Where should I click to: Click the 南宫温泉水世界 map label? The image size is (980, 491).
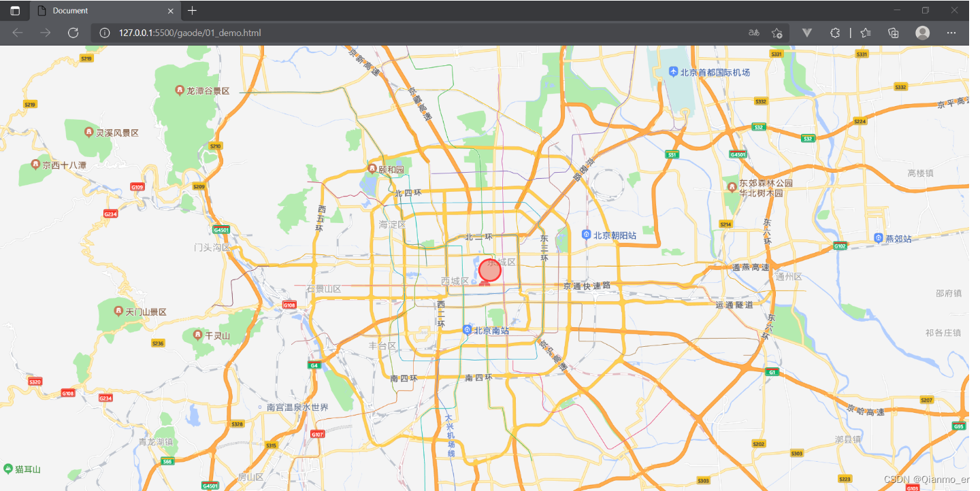(x=297, y=407)
